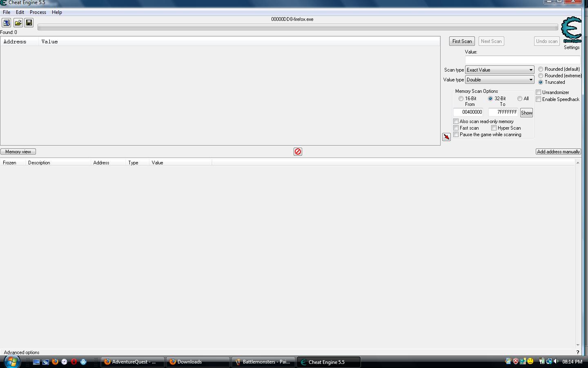The width and height of the screenshot is (588, 368).
Task: Click the Windows Sidebar tray icon
Action: [x=523, y=361]
